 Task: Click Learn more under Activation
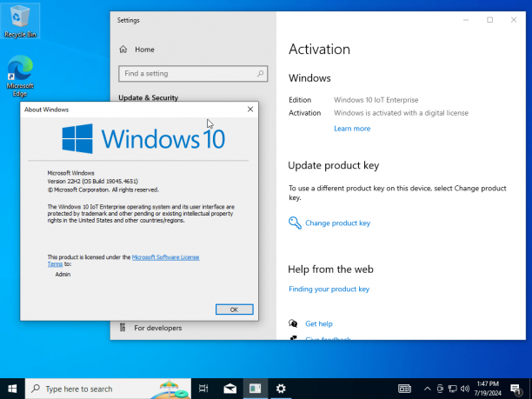coord(352,129)
